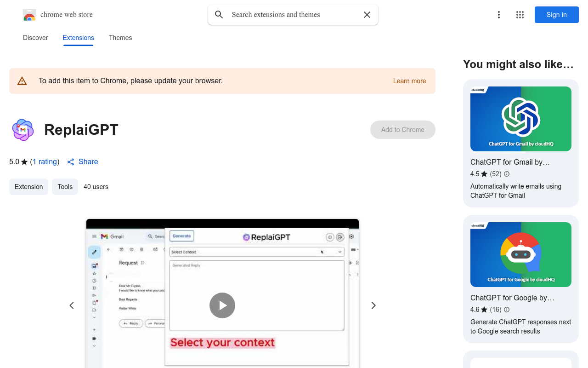The height and width of the screenshot is (368, 588).
Task: Switch to the Discover tab
Action: tap(35, 38)
